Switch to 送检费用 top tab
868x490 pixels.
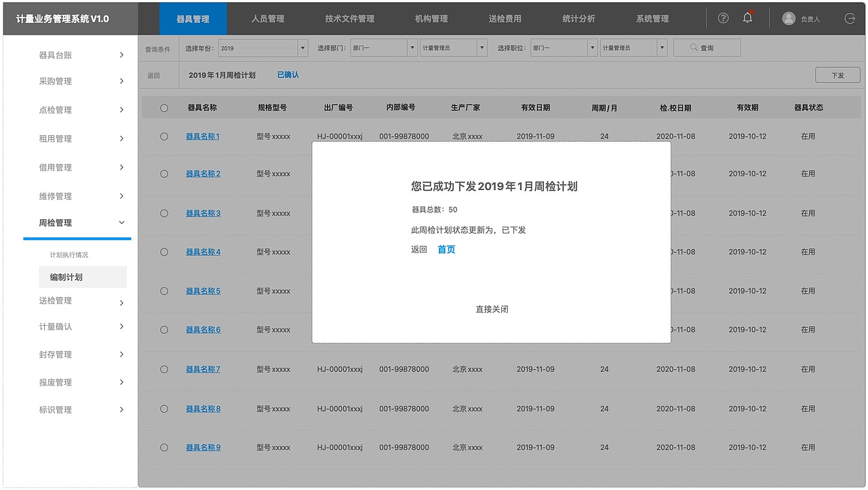(x=505, y=19)
